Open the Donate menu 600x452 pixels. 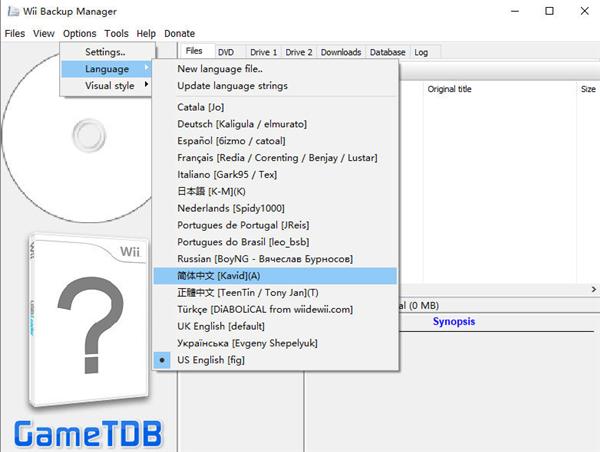(x=179, y=34)
